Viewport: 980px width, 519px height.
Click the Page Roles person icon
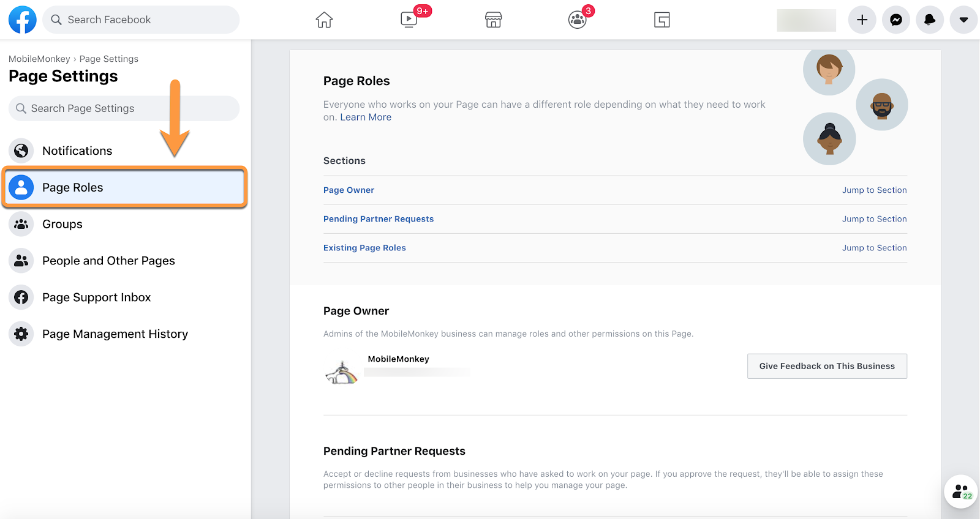[x=21, y=187]
